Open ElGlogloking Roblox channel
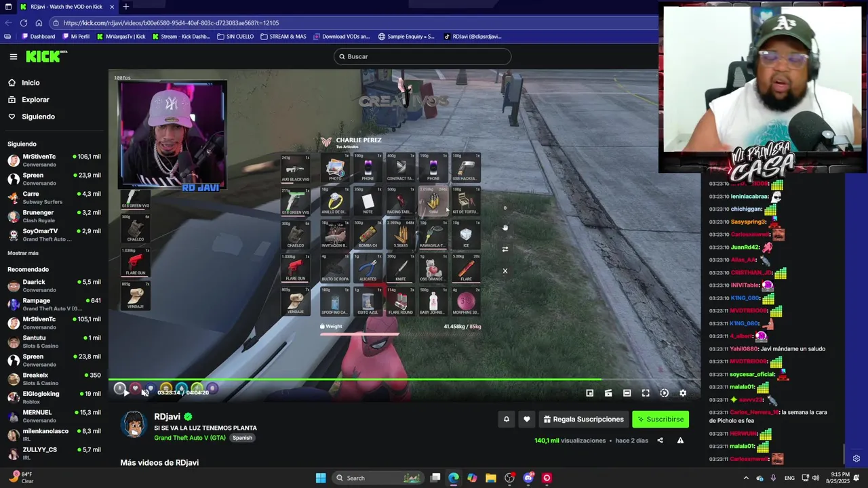 [54, 397]
